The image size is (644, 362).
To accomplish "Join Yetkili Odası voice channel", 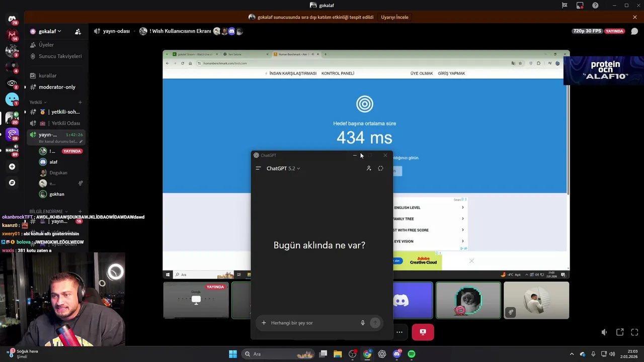I will click(x=56, y=123).
